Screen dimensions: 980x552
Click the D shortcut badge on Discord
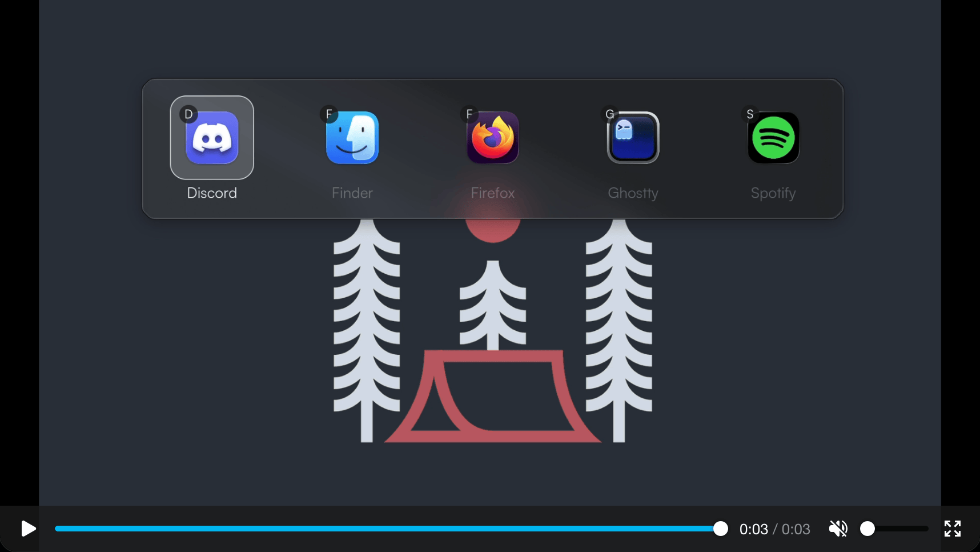(188, 114)
